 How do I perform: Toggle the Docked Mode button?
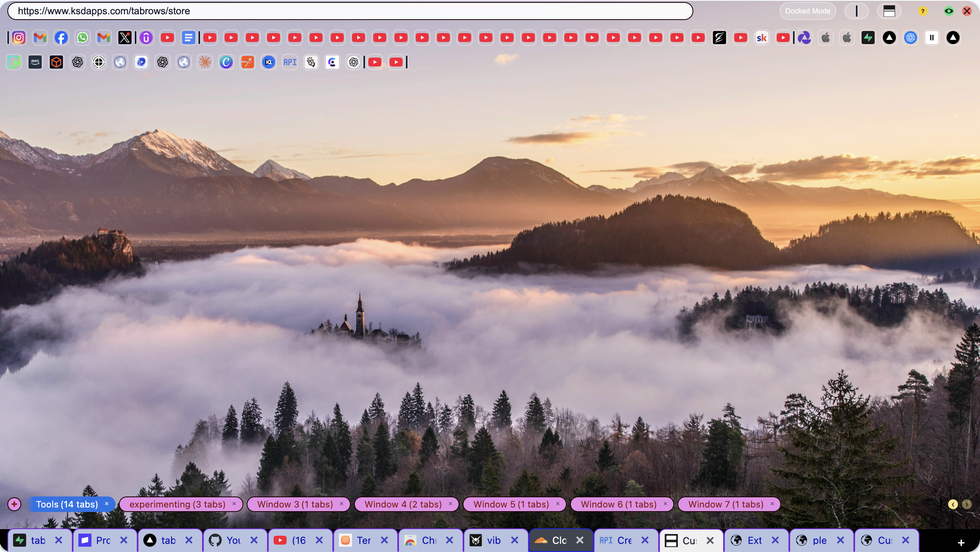click(807, 11)
